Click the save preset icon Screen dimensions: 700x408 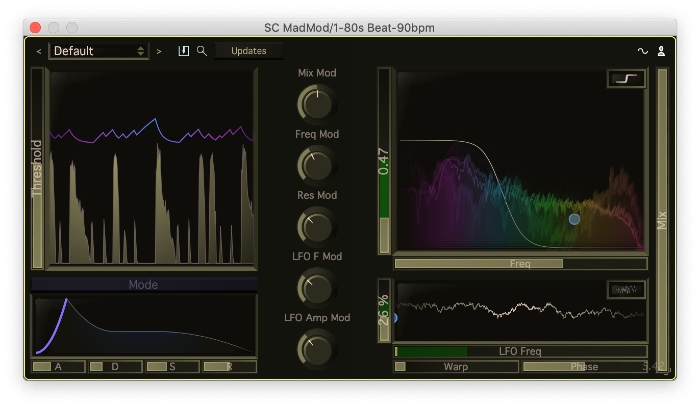184,50
